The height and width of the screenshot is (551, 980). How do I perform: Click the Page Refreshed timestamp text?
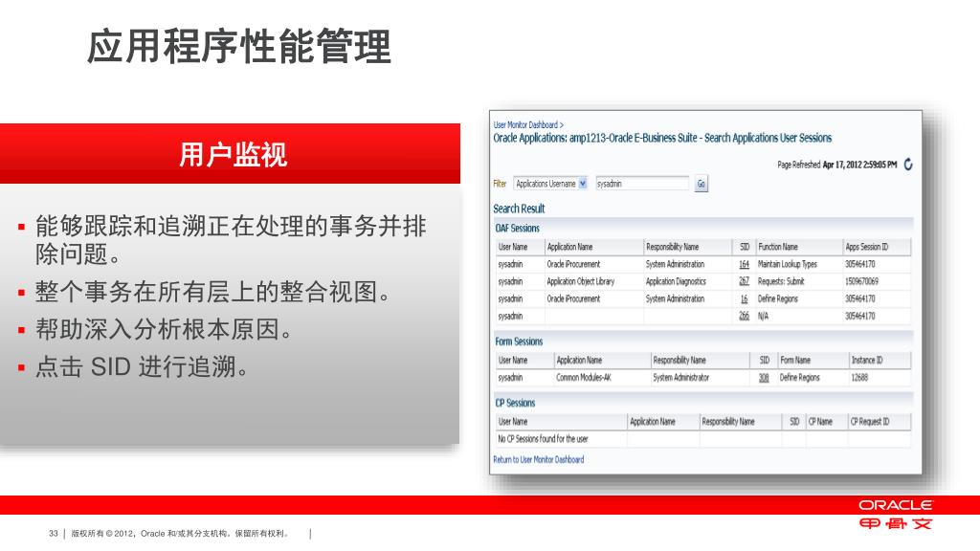(836, 165)
